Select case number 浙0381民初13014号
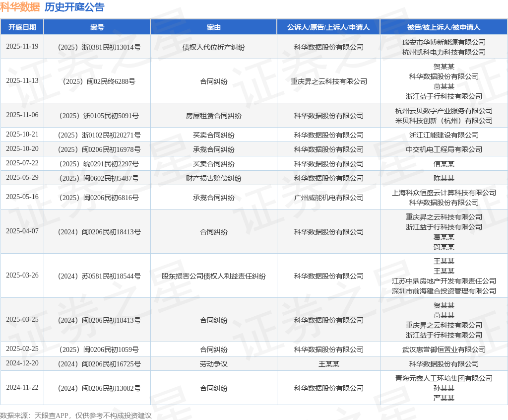This screenshot has width=508, height=420. pos(99,47)
